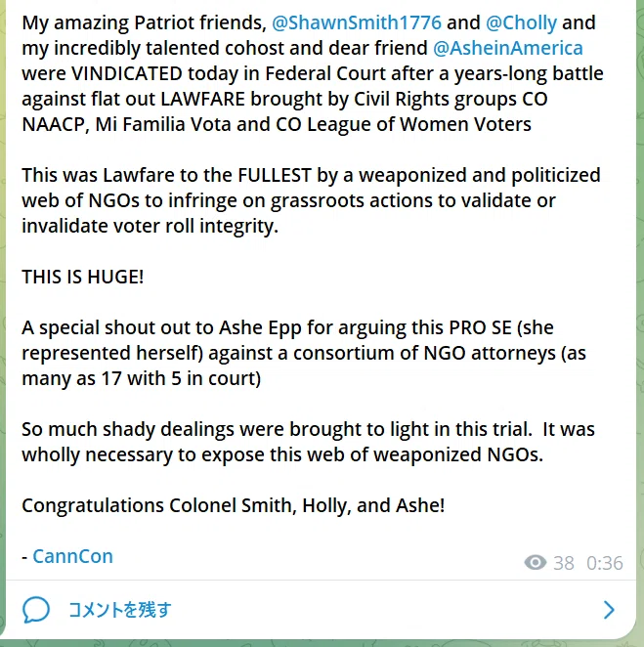Screen dimensions: 644x647
Task: Open the CannCon signature link
Action: click(72, 556)
